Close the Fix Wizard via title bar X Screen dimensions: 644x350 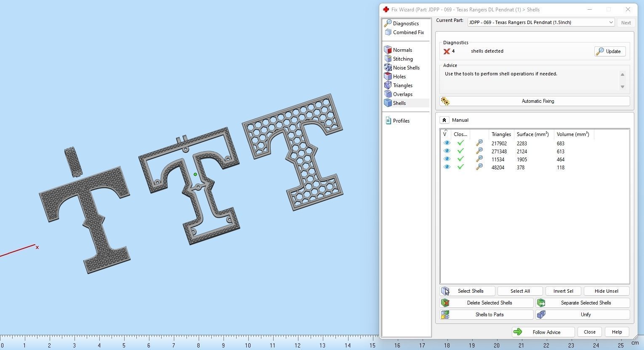point(628,9)
